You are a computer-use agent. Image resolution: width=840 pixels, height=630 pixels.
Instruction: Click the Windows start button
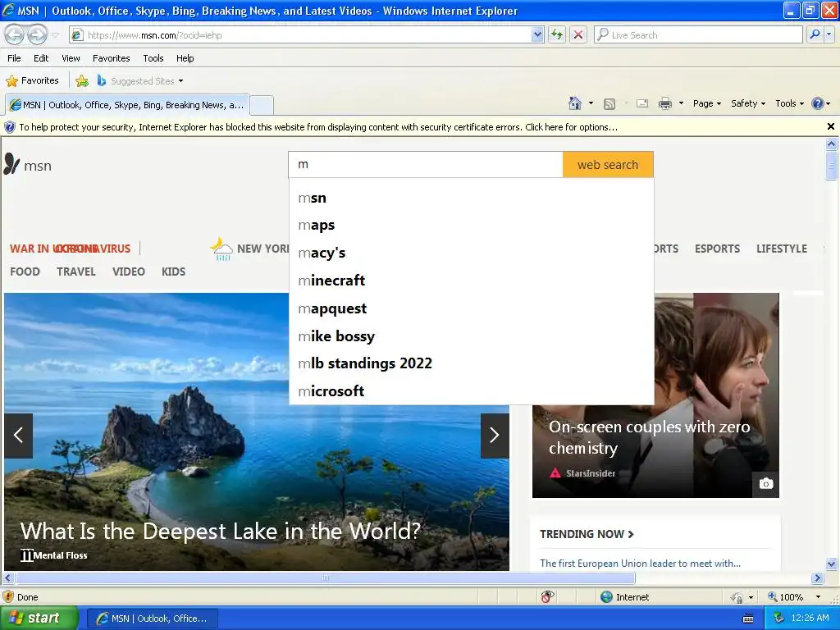click(x=39, y=619)
